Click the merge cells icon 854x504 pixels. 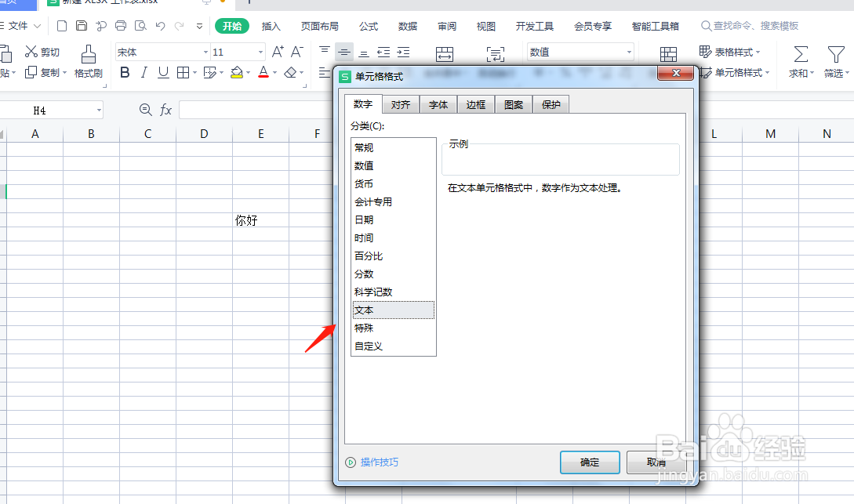pos(445,54)
